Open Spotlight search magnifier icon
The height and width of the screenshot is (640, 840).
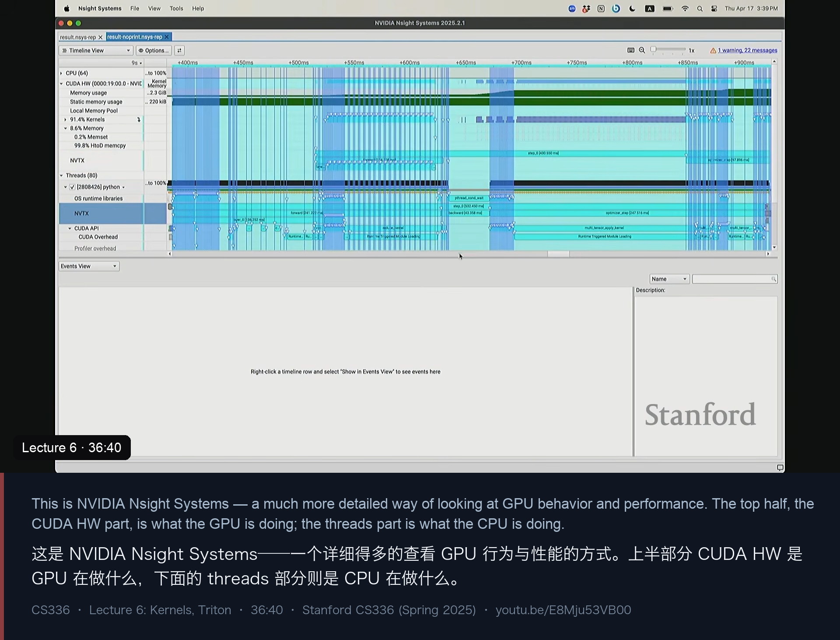(700, 8)
